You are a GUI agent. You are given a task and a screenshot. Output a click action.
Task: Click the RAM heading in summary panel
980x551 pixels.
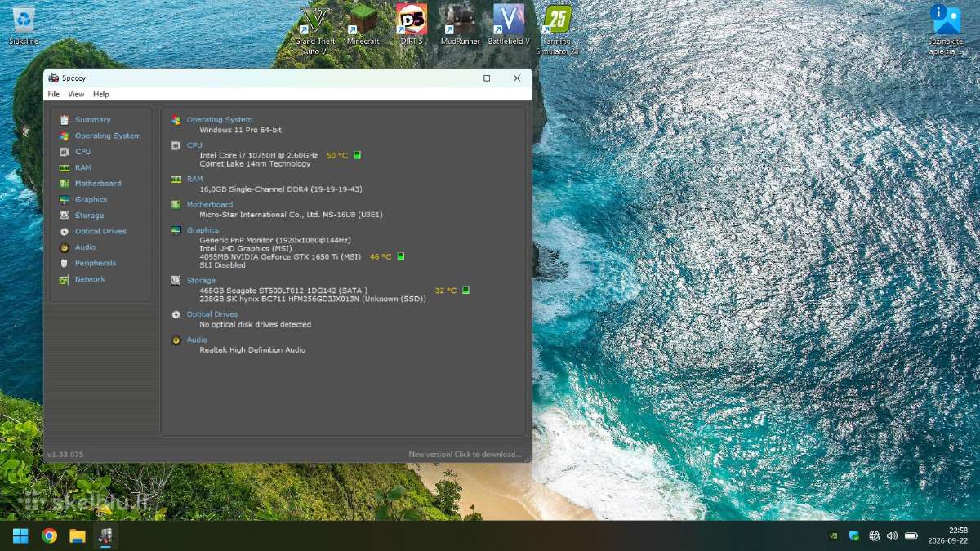(194, 179)
